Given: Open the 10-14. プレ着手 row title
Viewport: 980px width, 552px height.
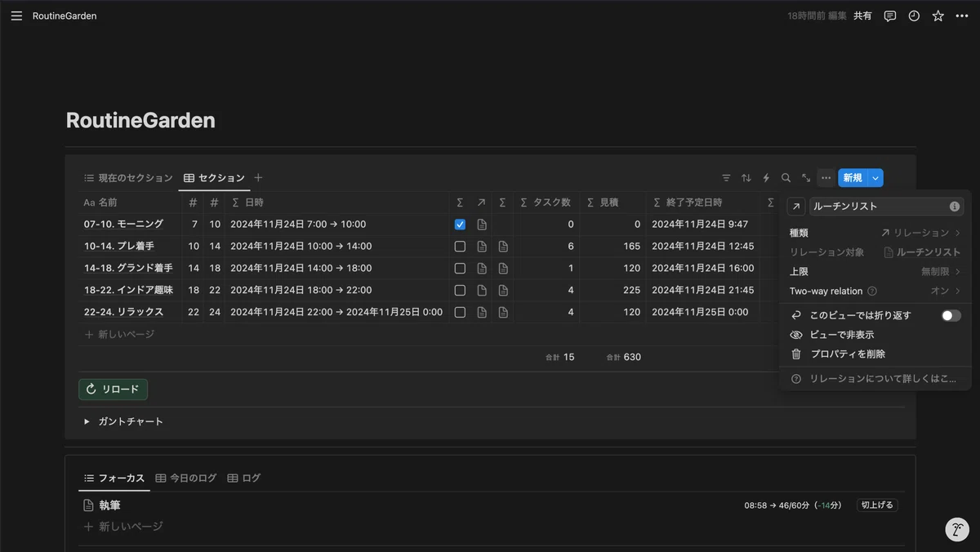Looking at the screenshot, I should coord(119,246).
